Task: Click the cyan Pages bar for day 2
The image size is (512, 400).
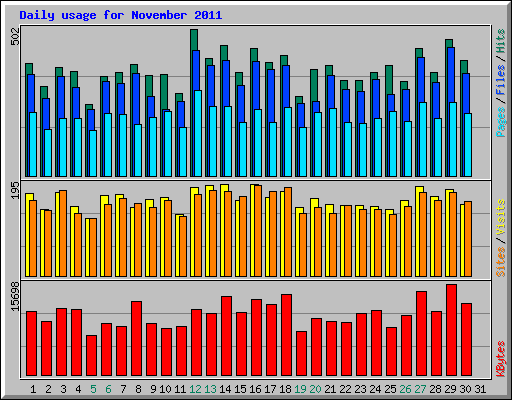Action: [48, 153]
